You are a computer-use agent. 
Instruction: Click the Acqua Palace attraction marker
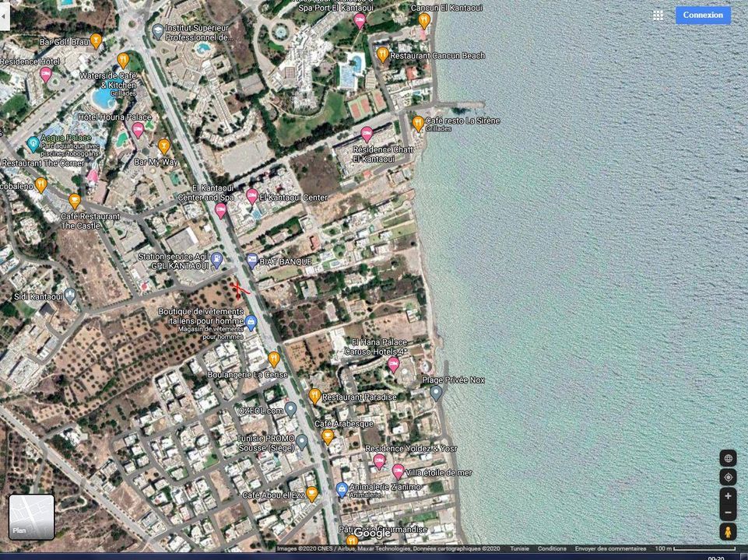point(33,143)
